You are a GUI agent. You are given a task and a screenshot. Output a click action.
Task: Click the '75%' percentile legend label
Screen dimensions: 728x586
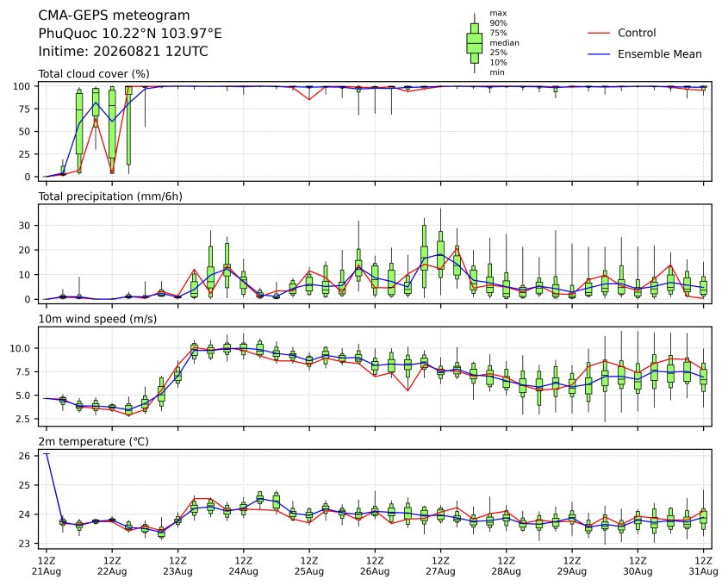pyautogui.click(x=498, y=33)
